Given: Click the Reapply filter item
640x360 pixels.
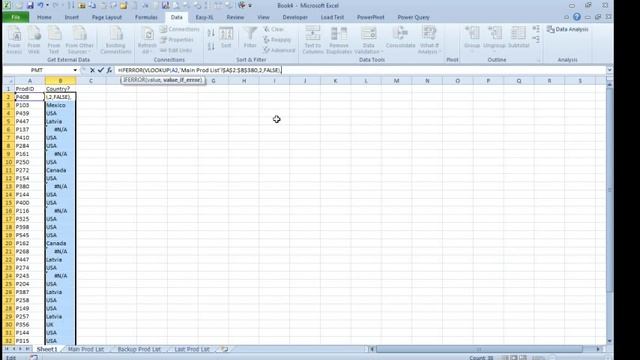Looking at the screenshot, I should click(x=278, y=40).
